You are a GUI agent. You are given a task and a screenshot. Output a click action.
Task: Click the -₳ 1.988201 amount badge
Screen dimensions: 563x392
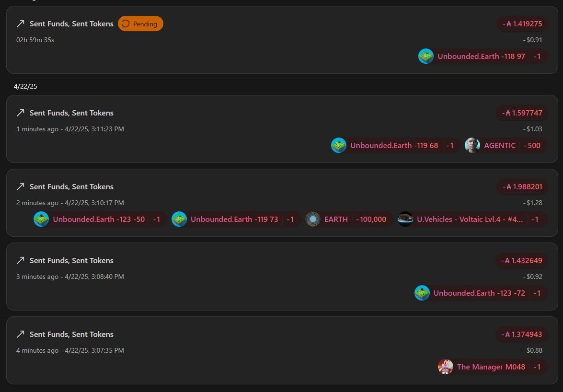(x=522, y=187)
